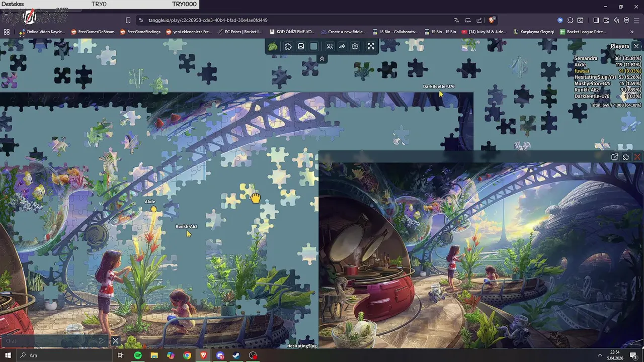The image size is (644, 362).
Task: Open the Online Video Kayde bookmark
Action: tap(42, 32)
